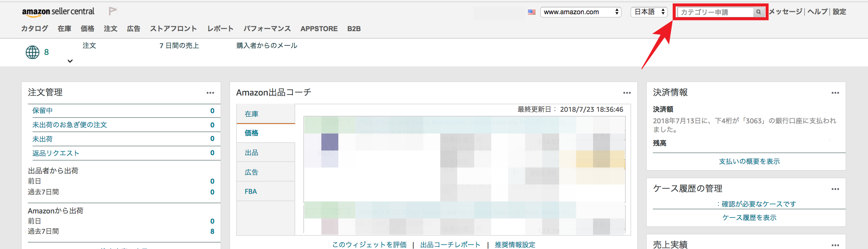Viewport: 868px width, 249px height.
Task: Switch to the FBA tab in the coach widget
Action: click(x=266, y=191)
